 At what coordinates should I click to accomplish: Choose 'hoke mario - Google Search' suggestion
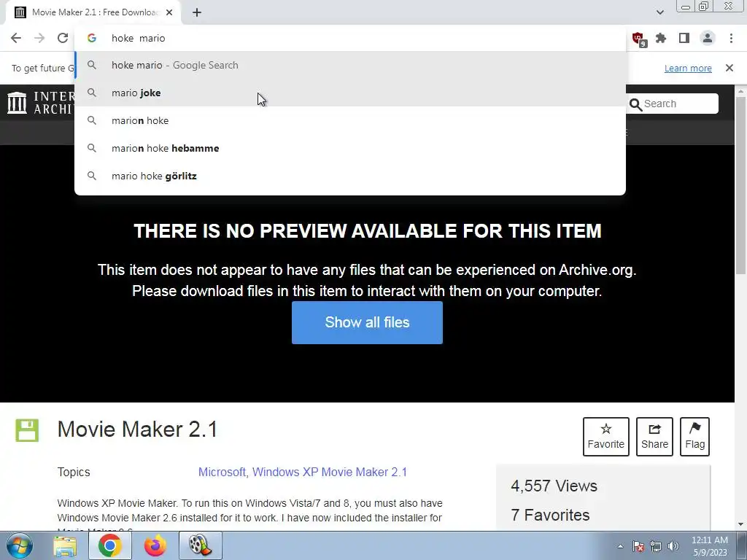(350, 65)
